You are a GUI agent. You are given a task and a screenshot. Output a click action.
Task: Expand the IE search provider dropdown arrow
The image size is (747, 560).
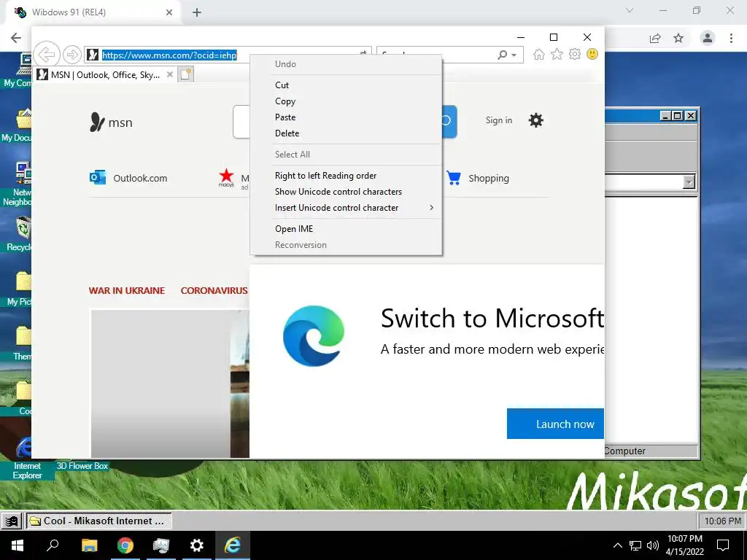[514, 55]
